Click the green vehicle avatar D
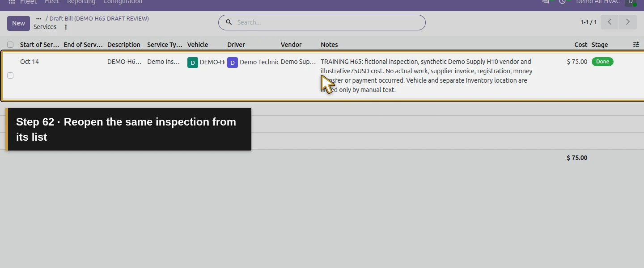This screenshot has width=644, height=268. coord(192,63)
